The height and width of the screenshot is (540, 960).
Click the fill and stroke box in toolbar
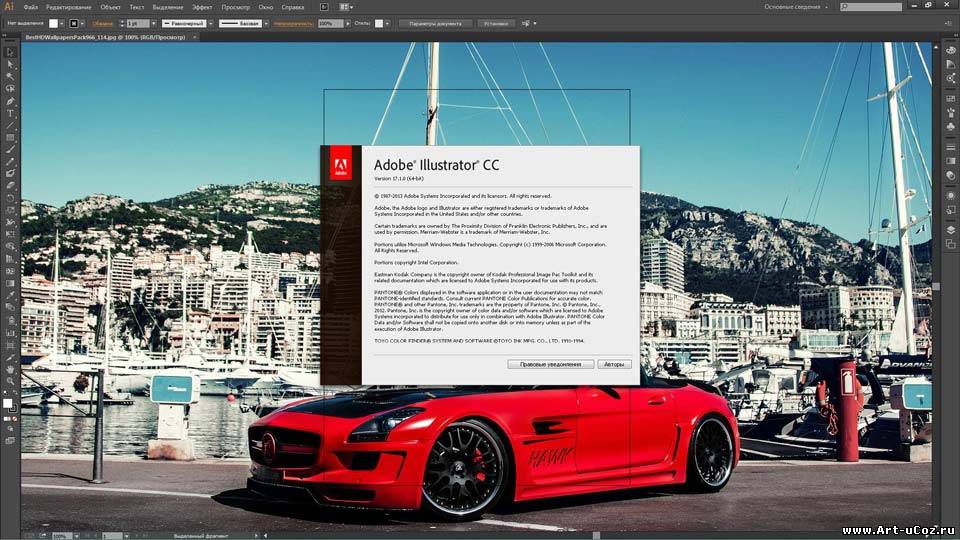[9, 405]
